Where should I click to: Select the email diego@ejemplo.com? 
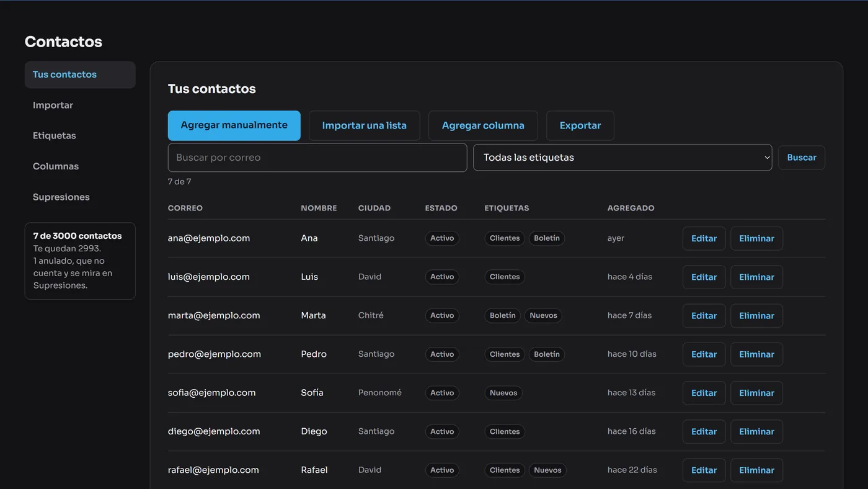click(x=213, y=431)
